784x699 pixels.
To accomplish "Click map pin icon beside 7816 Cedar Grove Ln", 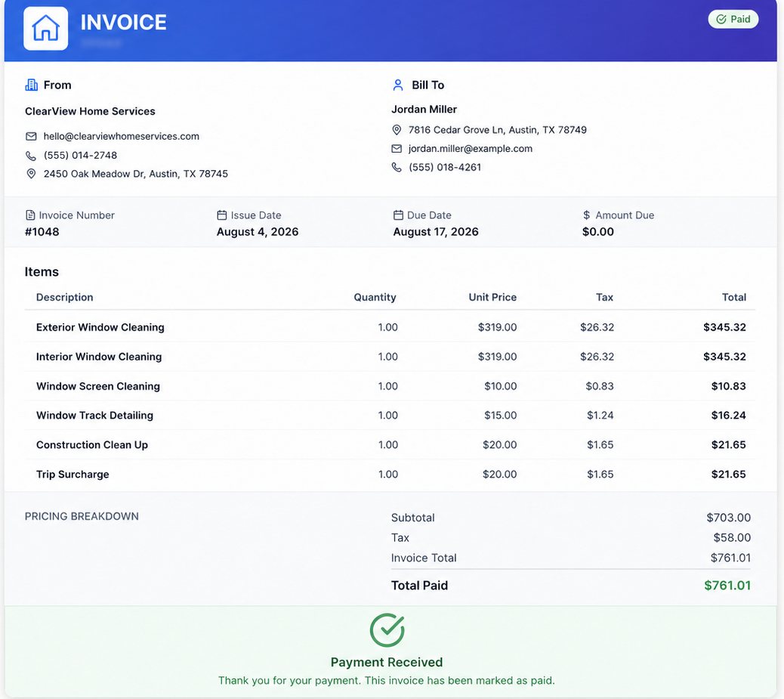I will click(x=397, y=130).
